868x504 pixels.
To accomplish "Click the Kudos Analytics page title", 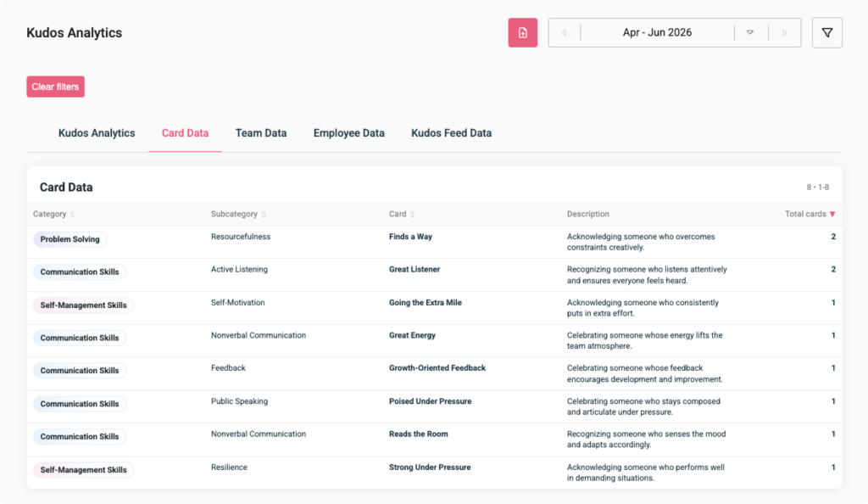I will point(75,33).
